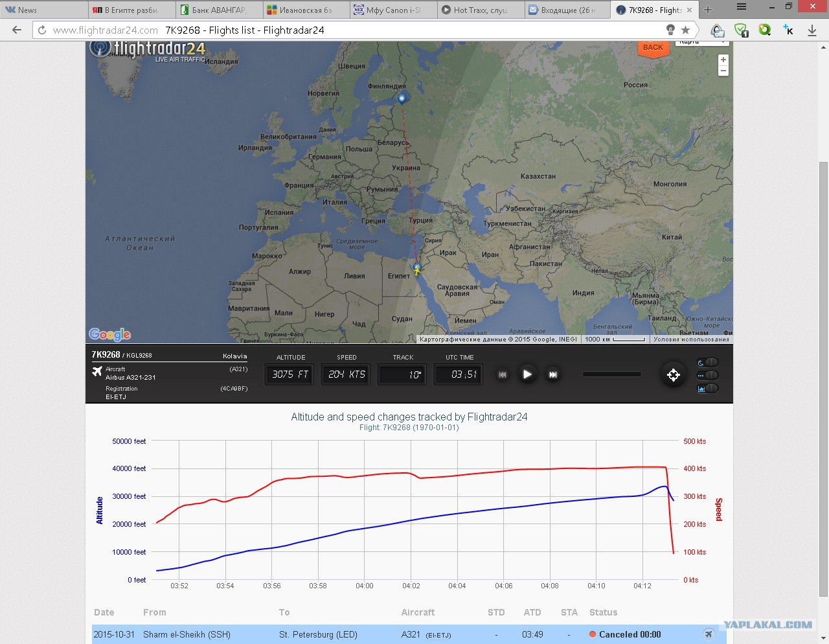The image size is (829, 644).
Task: Click the chart title 'Altitude and speed changes'
Action: pos(409,417)
